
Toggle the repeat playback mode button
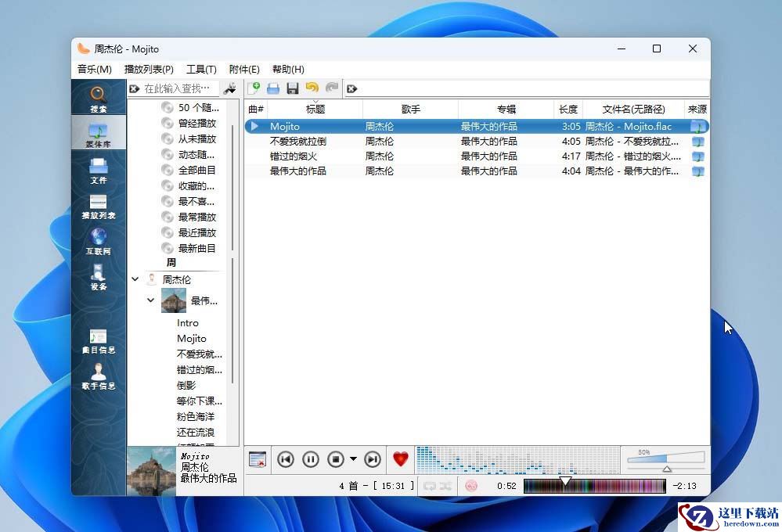429,486
